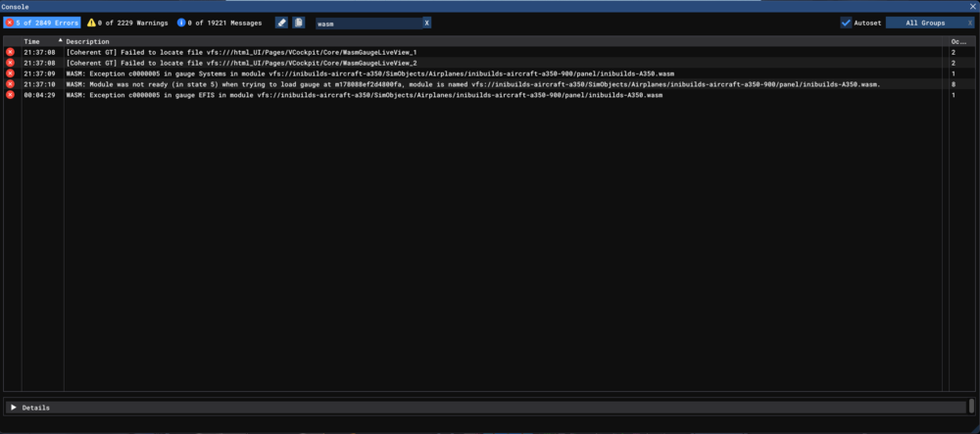Open the All Groups dropdown
This screenshot has height=434, width=980.
(x=925, y=23)
